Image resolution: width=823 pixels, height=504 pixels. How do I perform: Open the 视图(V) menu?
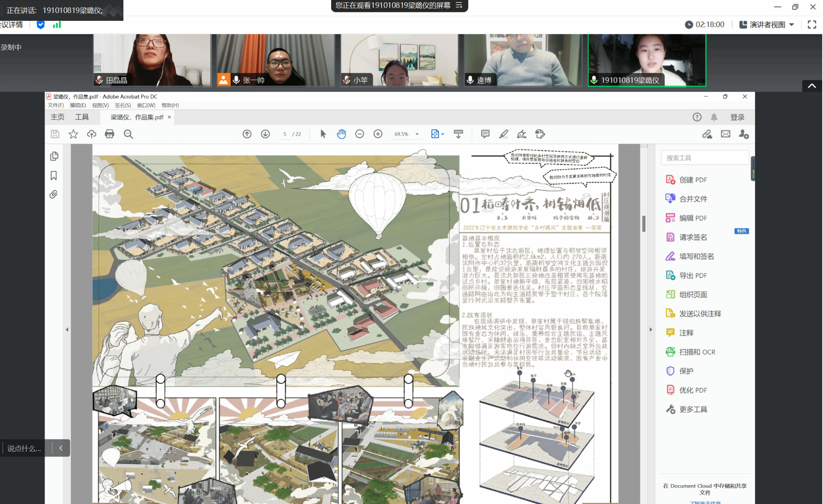pyautogui.click(x=100, y=105)
